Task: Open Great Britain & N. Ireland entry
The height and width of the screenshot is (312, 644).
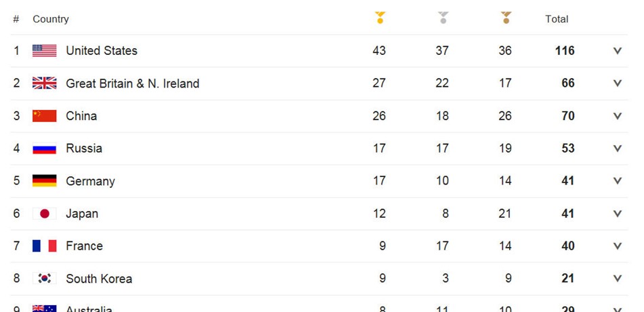Action: [x=132, y=83]
